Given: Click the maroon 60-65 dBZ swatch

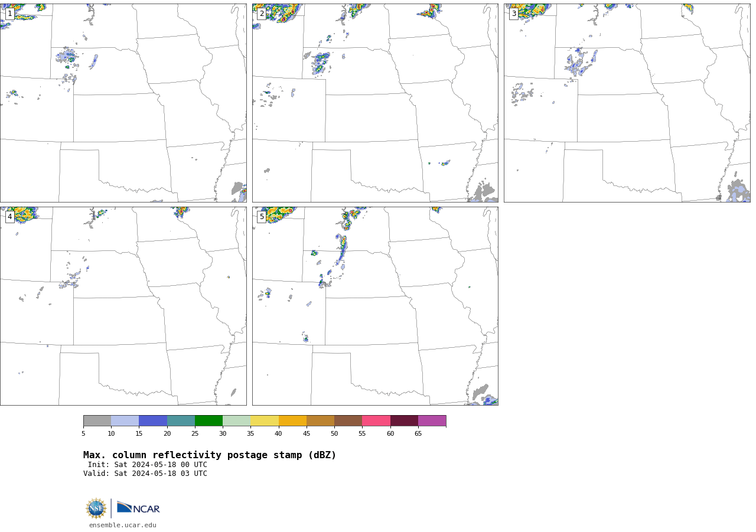Looking at the screenshot, I should coord(404,420).
